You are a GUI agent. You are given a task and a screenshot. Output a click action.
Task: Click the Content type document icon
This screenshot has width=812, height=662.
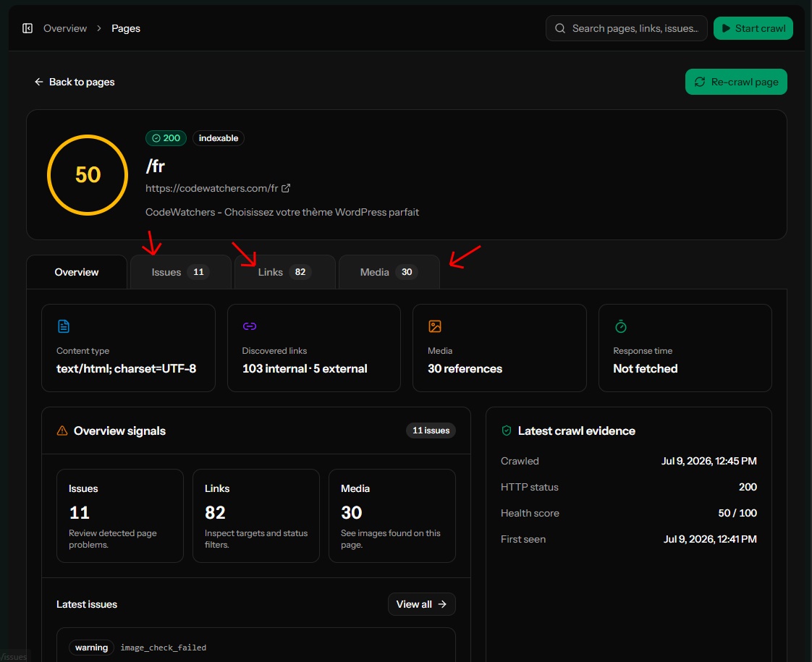pyautogui.click(x=63, y=326)
